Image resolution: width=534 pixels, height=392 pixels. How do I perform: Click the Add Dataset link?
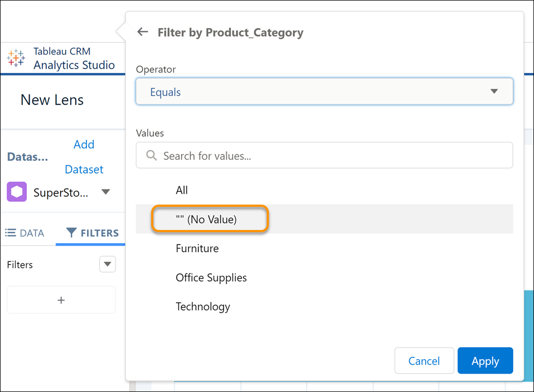pyautogui.click(x=84, y=157)
